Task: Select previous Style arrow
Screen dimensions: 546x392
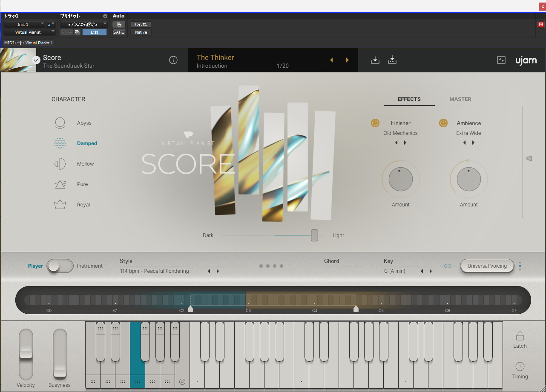Action: 209,271
